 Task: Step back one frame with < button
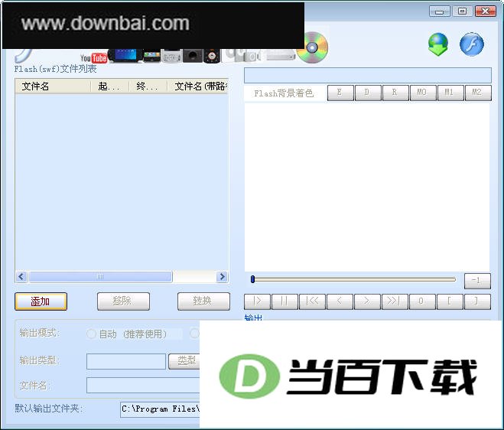(340, 301)
